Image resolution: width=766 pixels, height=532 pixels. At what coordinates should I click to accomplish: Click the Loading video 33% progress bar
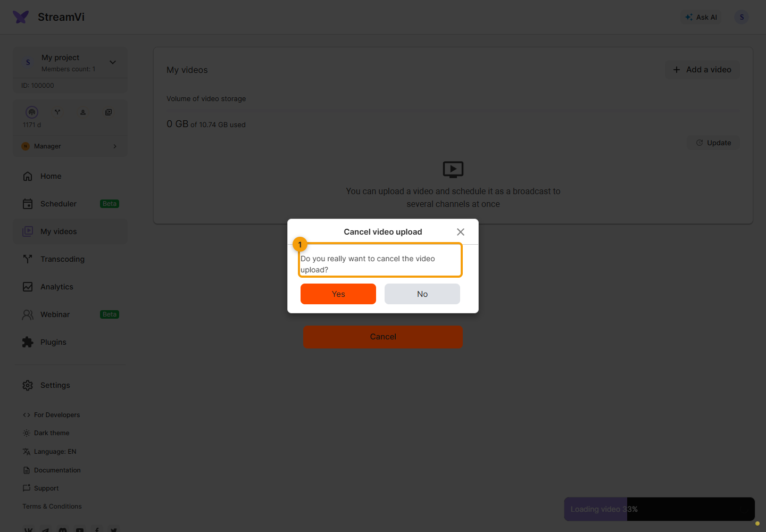click(660, 509)
